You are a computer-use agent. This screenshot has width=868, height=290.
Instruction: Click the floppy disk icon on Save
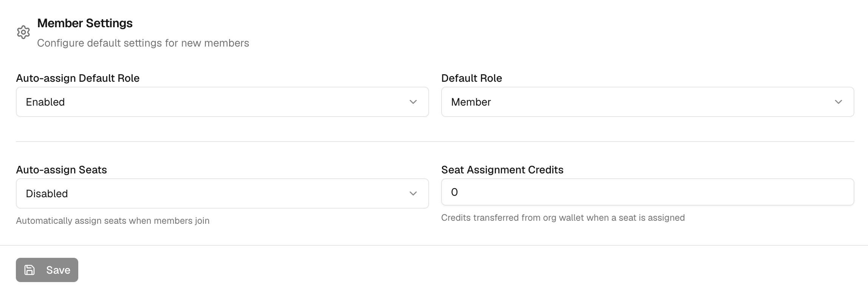[x=29, y=270]
